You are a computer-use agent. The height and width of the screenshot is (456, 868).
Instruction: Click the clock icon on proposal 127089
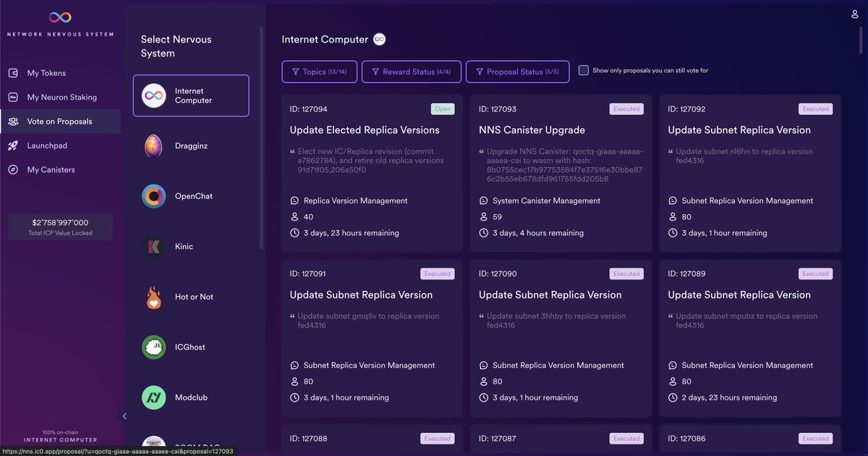click(673, 397)
